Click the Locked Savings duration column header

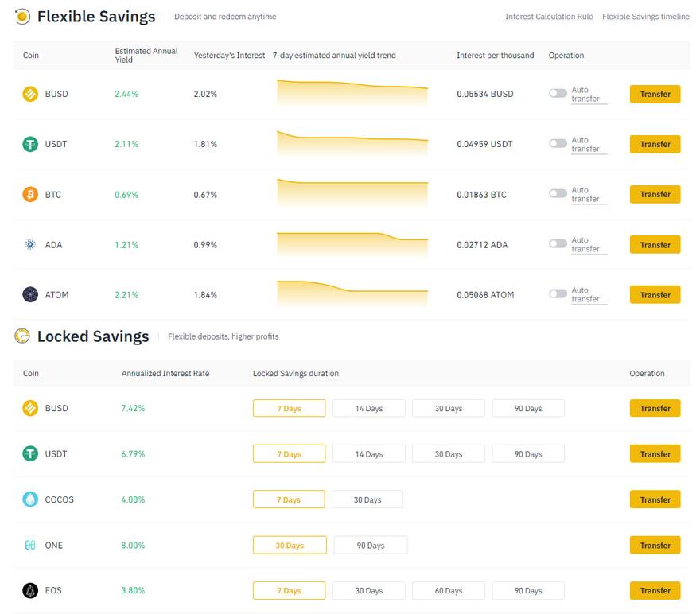[x=296, y=373]
